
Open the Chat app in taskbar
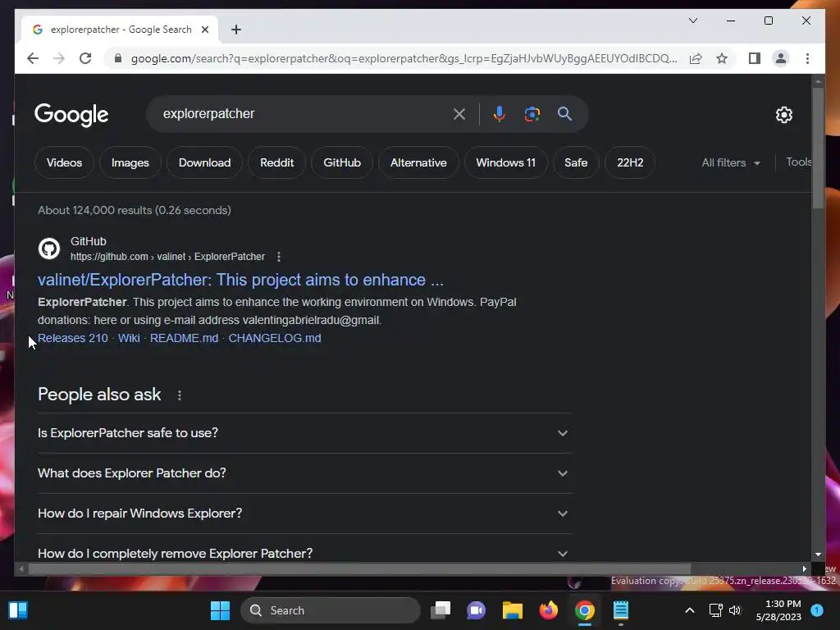(476, 610)
